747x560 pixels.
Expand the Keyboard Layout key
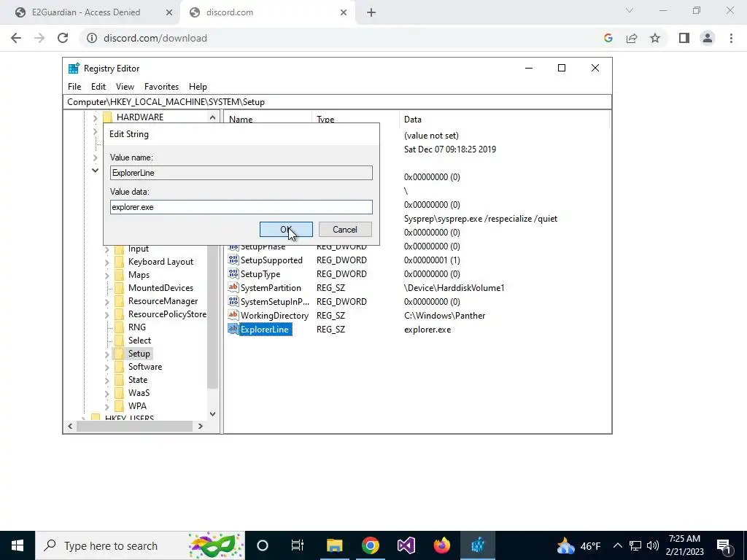(x=107, y=262)
